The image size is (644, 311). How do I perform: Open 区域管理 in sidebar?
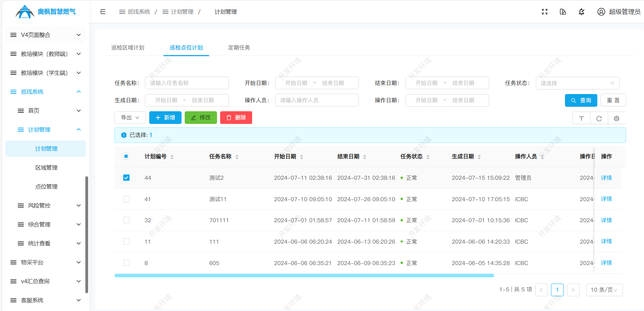46,167
